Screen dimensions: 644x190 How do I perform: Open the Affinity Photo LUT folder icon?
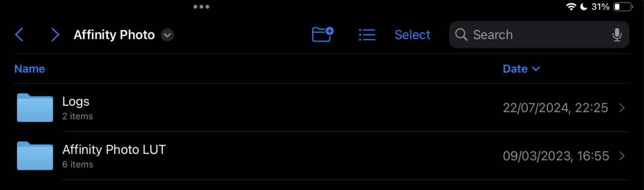[x=35, y=156]
